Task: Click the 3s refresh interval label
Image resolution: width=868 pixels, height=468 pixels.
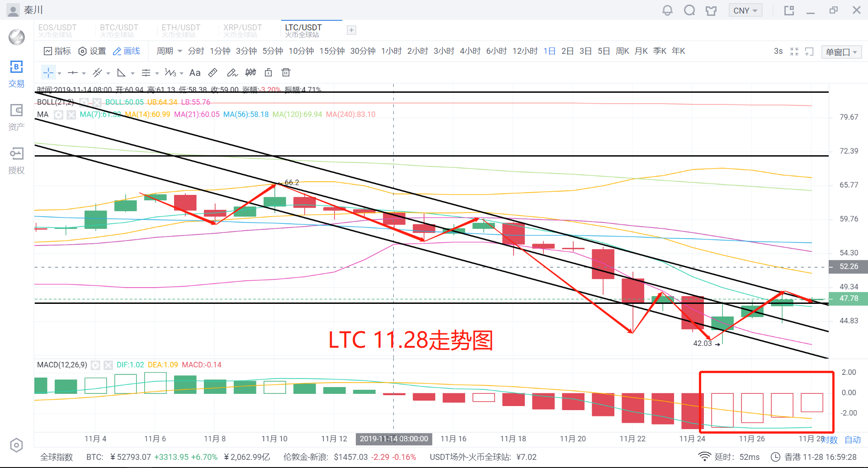Action: 778,51
